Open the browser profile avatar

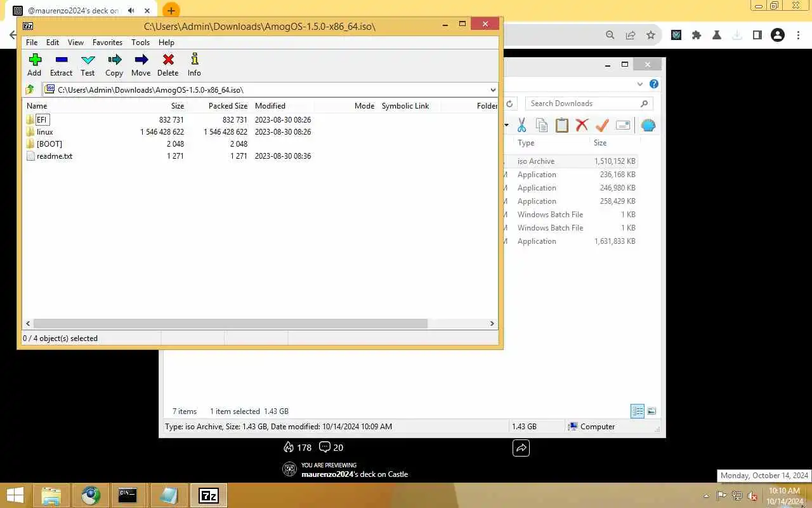click(778, 36)
